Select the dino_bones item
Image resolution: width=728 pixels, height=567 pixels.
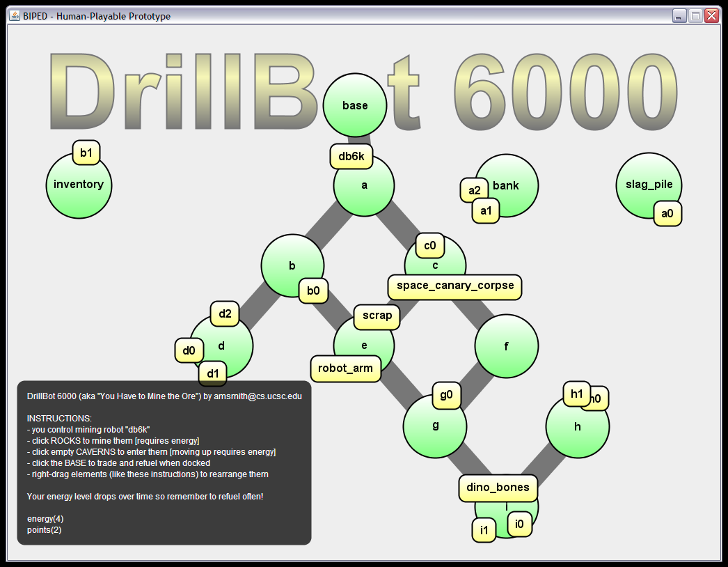coord(497,488)
